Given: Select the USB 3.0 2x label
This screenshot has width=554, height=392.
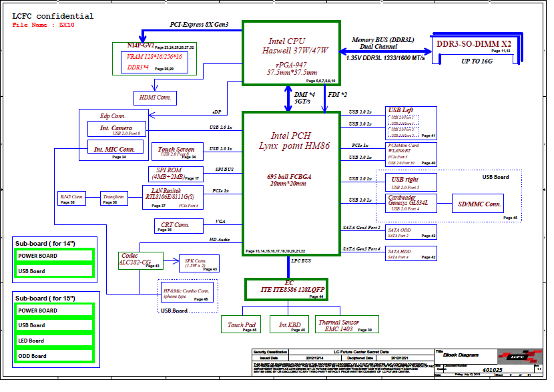Looking at the screenshot, I should pos(360,124).
